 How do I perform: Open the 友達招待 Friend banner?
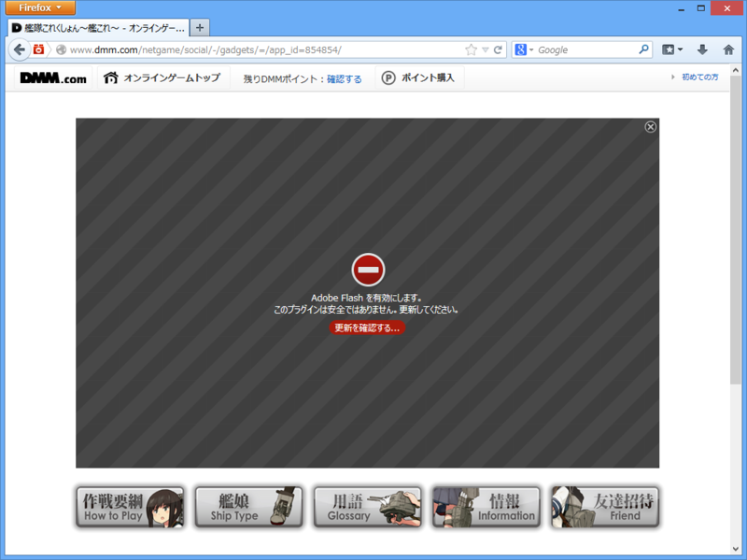pos(605,507)
